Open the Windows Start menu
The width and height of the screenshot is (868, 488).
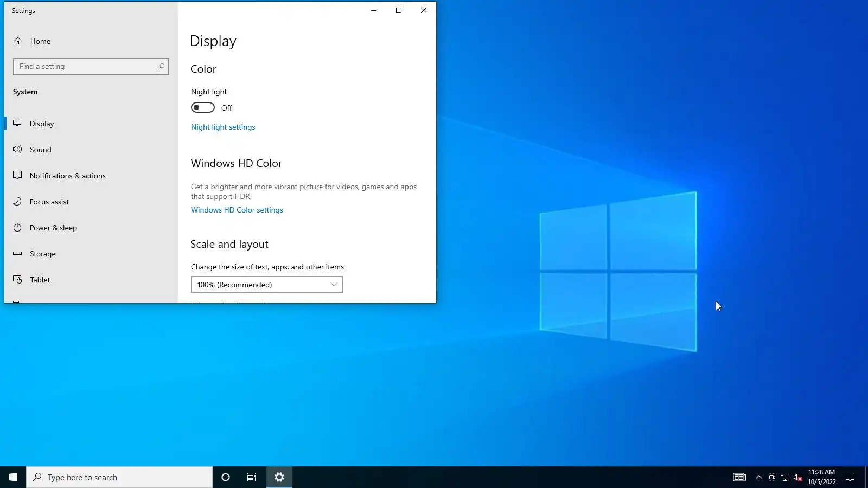13,477
